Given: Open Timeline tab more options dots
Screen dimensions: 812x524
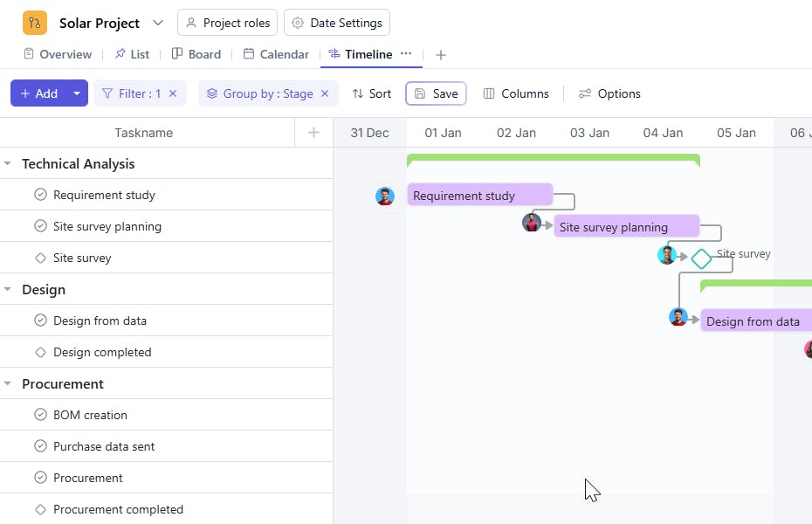Looking at the screenshot, I should tap(406, 54).
